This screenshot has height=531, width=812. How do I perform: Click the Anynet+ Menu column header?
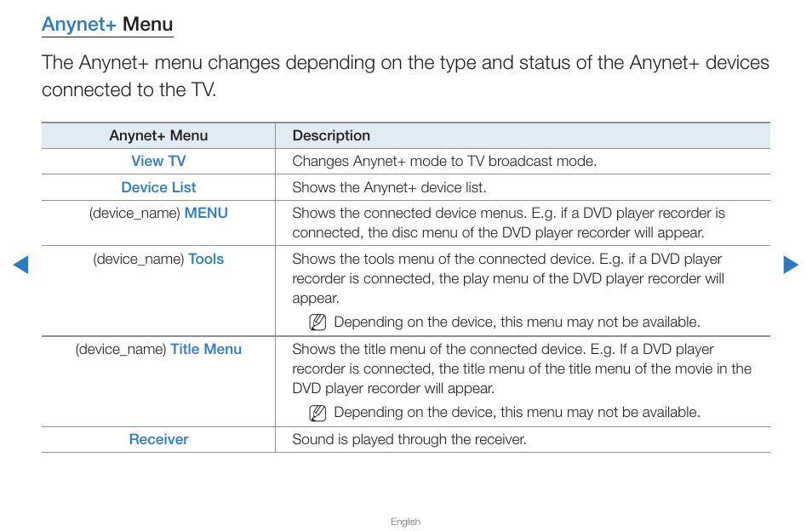pos(158,135)
